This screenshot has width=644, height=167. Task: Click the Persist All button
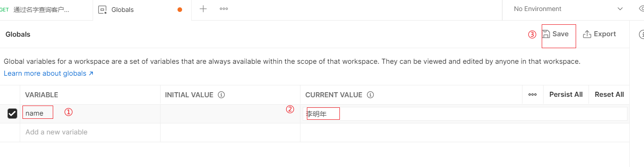coord(566,95)
